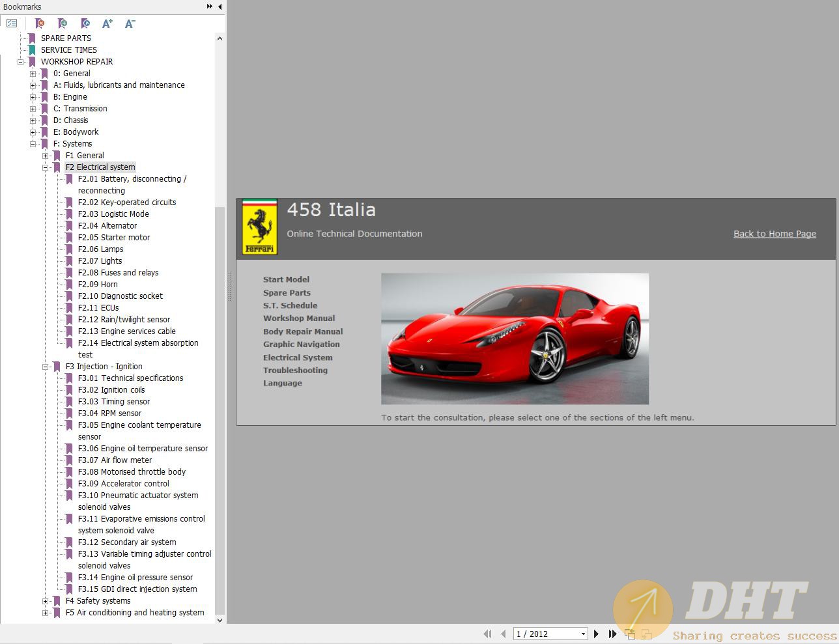Viewport: 839px width, 644px height.
Task: Collapse the Bookmarks panel with left arrow
Action: pyautogui.click(x=220, y=7)
